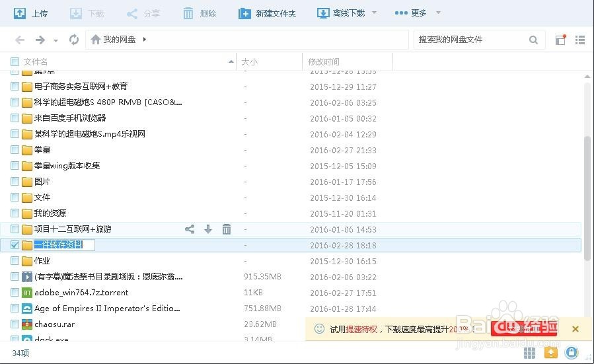Expand the arrow after 我的网盘
Viewport: 594px width, 364px height.
(x=145, y=40)
